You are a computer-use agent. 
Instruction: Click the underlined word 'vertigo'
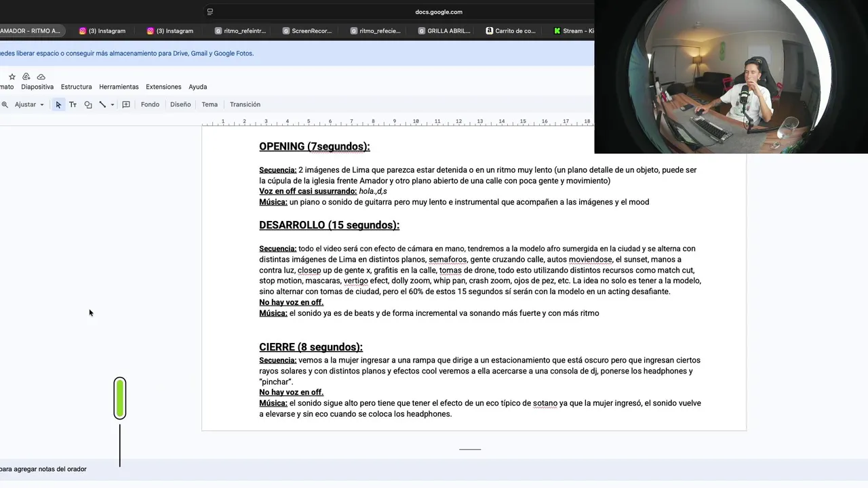coord(355,281)
